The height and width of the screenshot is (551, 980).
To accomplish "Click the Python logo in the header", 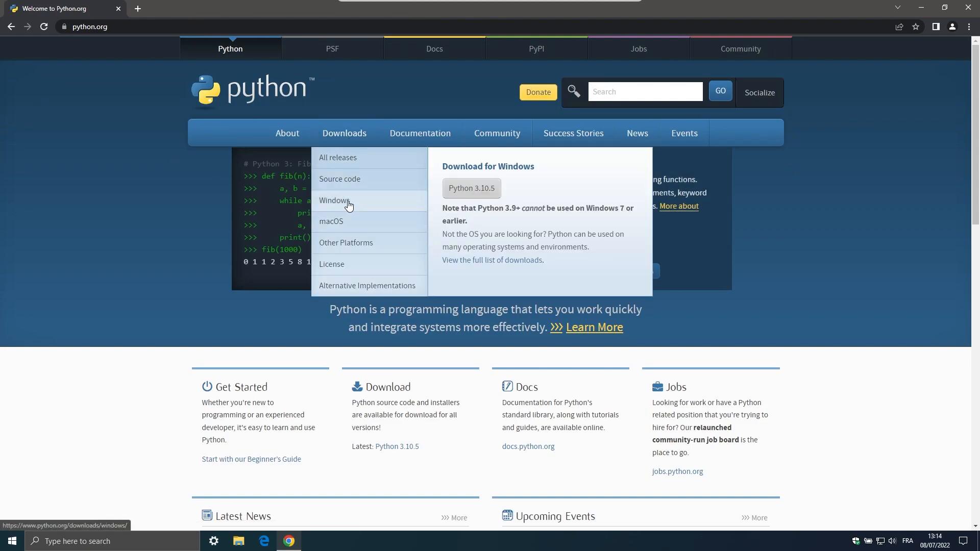I will click(x=252, y=91).
